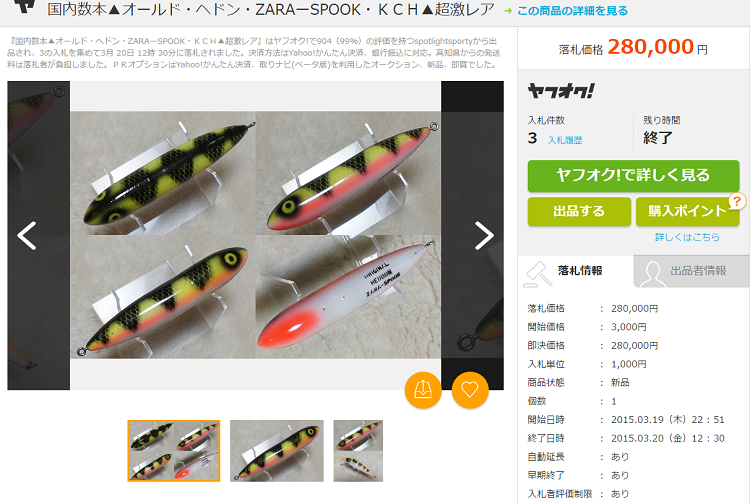Screen dimensions: 750x504
Task: Advance carousel with the right arrow
Action: (x=484, y=235)
